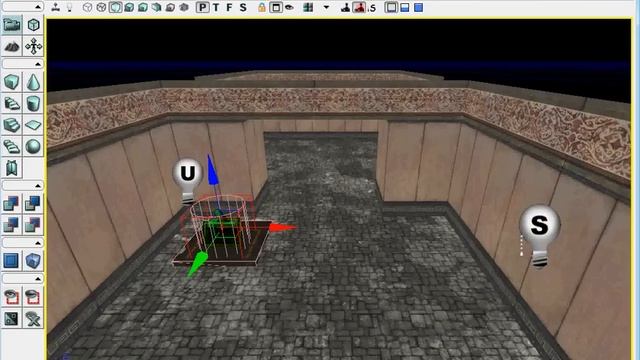Switch to Light Complexity view mode
Image resolution: width=640 pixels, height=360 pixels.
coord(171,7)
